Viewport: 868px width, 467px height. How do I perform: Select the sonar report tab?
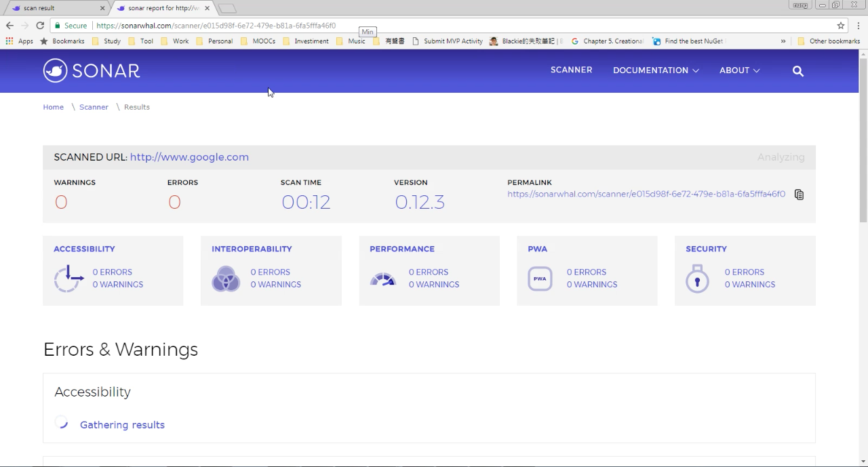point(163,8)
